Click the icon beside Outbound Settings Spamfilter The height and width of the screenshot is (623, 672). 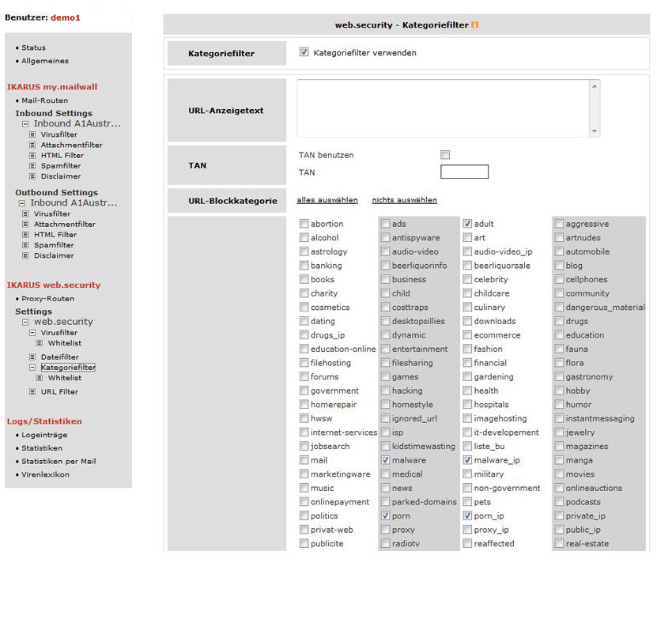[25, 246]
